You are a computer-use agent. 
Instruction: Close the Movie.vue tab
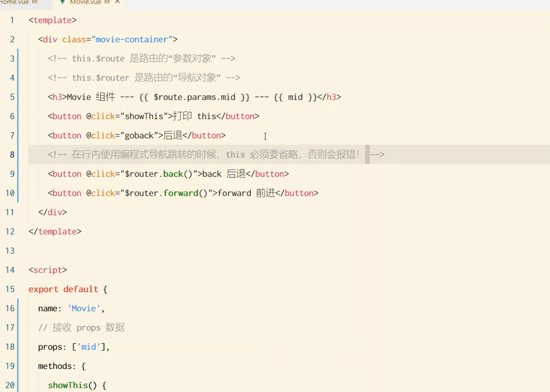click(117, 2)
